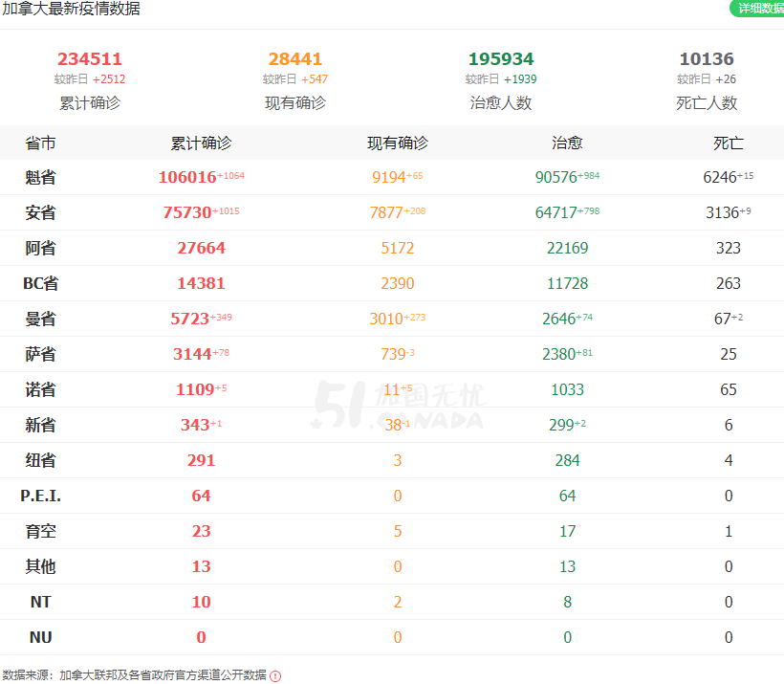Select the 累计确诊 column header
The image size is (784, 684).
click(201, 143)
